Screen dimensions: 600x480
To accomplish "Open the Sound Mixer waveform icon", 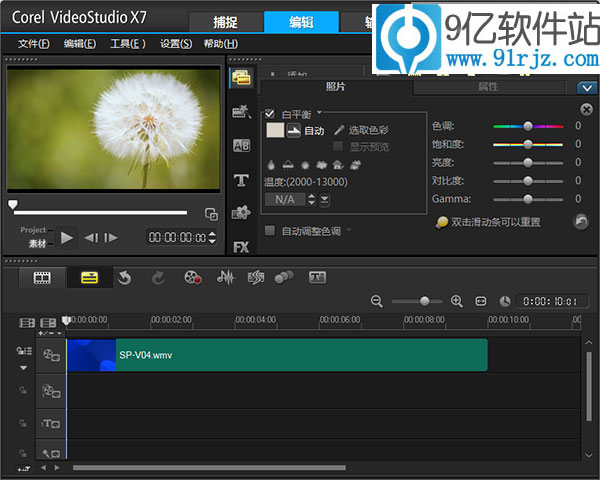I will 225,277.
